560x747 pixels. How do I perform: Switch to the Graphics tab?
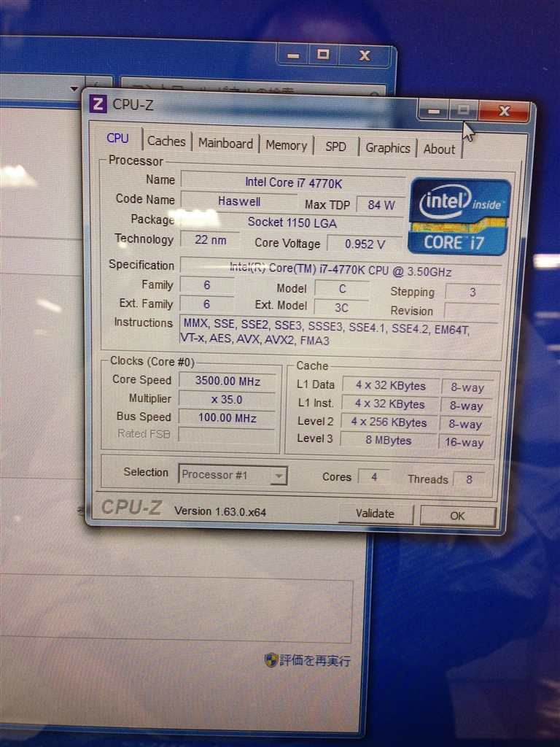pyautogui.click(x=388, y=148)
